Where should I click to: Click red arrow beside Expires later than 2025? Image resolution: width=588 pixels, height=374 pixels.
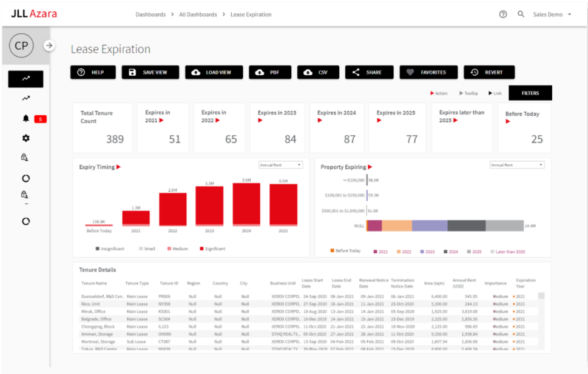(456, 120)
